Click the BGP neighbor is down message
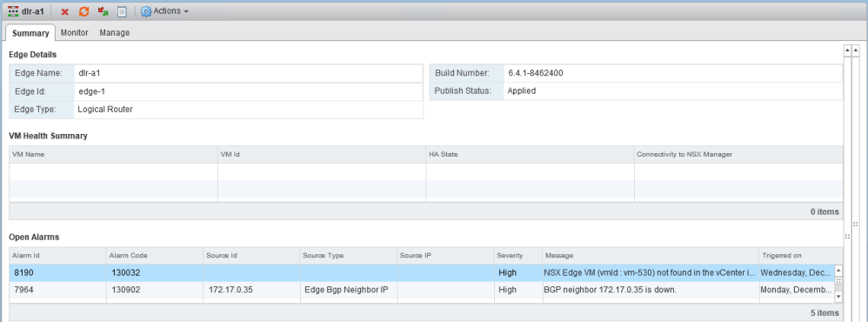868x322 pixels. coord(651,290)
